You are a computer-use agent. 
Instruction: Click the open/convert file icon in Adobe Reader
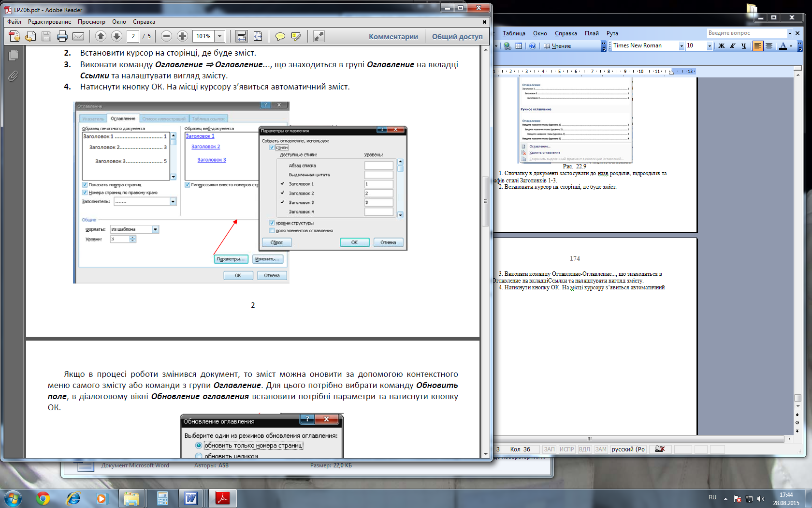coord(30,36)
